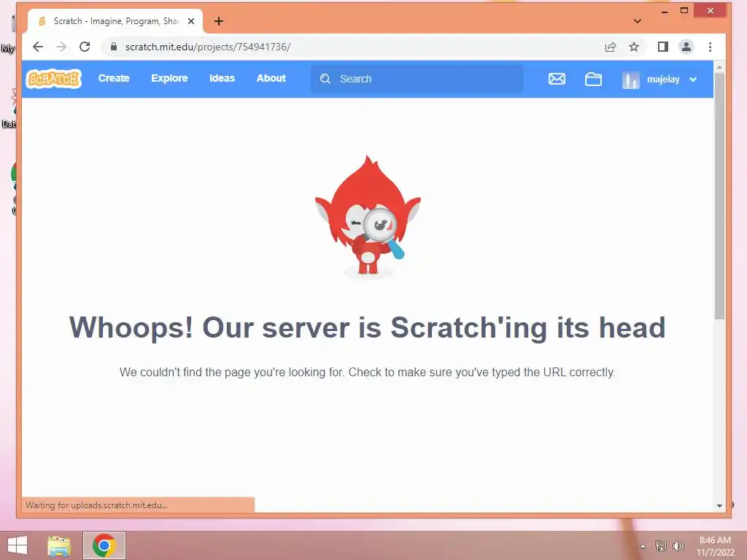The width and height of the screenshot is (747, 560).
Task: Click the lock icon in the address bar
Action: click(113, 47)
